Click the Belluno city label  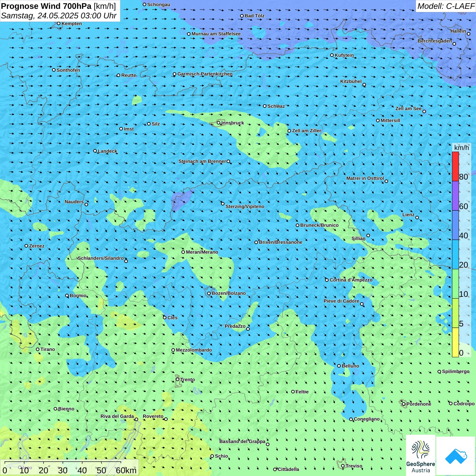pyautogui.click(x=350, y=366)
